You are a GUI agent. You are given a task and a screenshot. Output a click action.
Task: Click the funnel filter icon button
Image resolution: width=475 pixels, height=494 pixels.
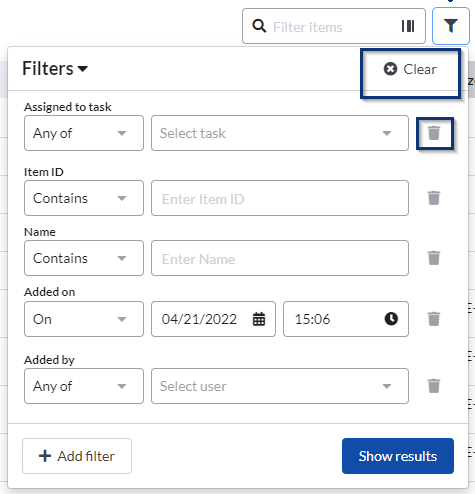pos(451,26)
